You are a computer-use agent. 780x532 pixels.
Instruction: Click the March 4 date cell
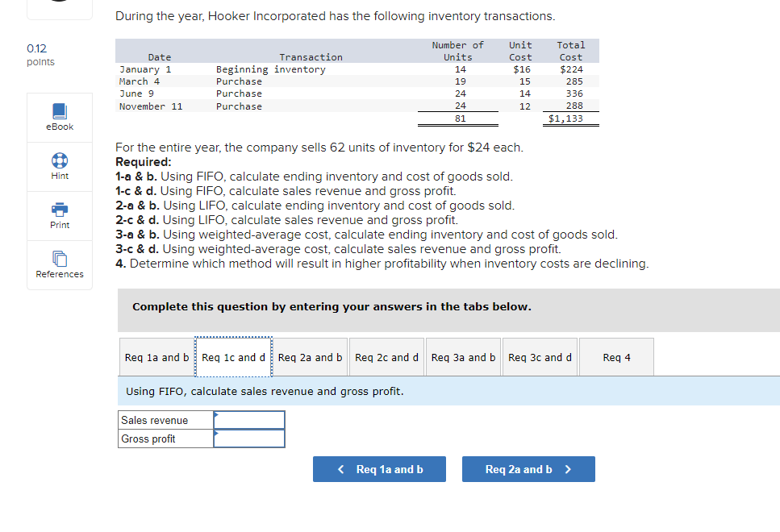point(140,81)
